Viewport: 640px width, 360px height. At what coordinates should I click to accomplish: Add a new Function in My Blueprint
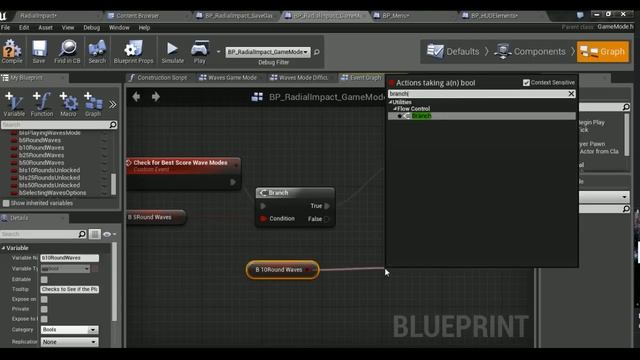[x=42, y=104]
